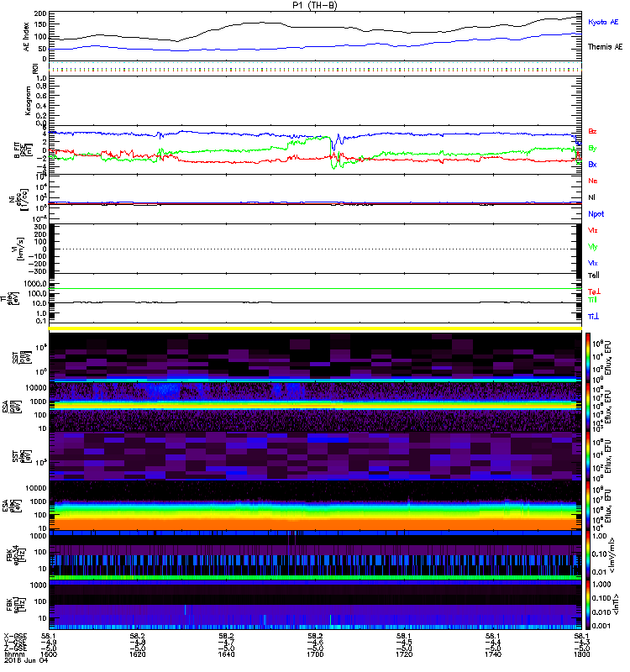This screenshot has width=630, height=672.
Task: Click the ESA electron Eflux color bar
Action: 588,507
